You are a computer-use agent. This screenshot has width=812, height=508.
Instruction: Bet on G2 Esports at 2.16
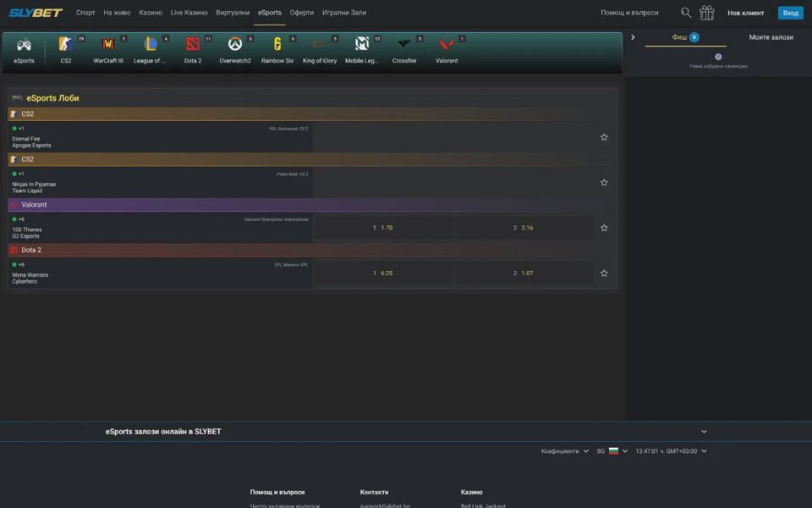click(524, 228)
